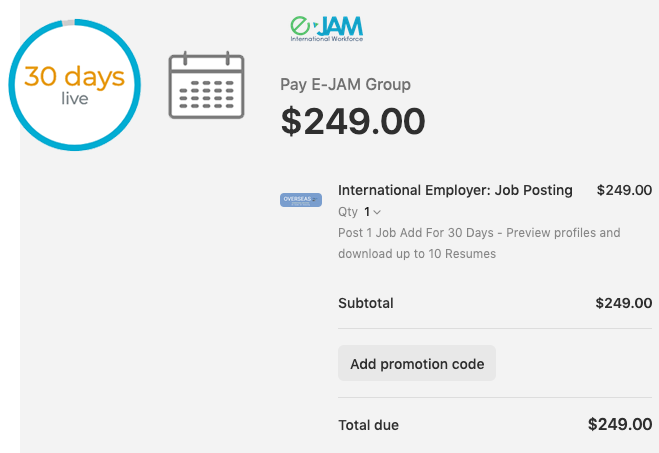Image resolution: width=659 pixels, height=453 pixels.
Task: Open the Qty quantity dropdown
Action: click(372, 212)
